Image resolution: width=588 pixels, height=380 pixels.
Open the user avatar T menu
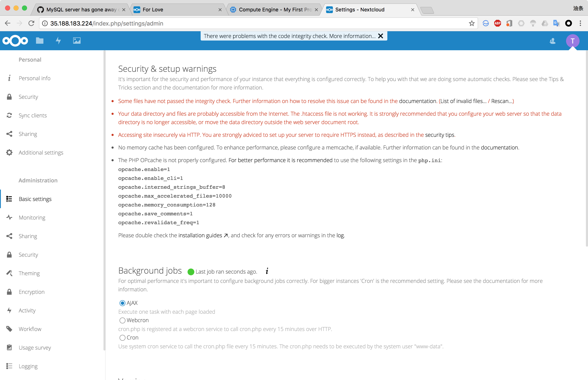click(572, 41)
